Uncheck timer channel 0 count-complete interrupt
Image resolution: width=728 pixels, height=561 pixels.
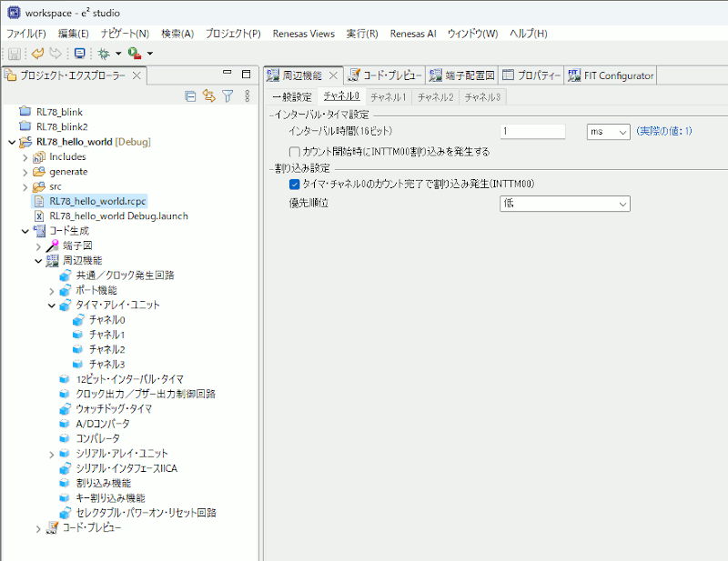(x=294, y=184)
